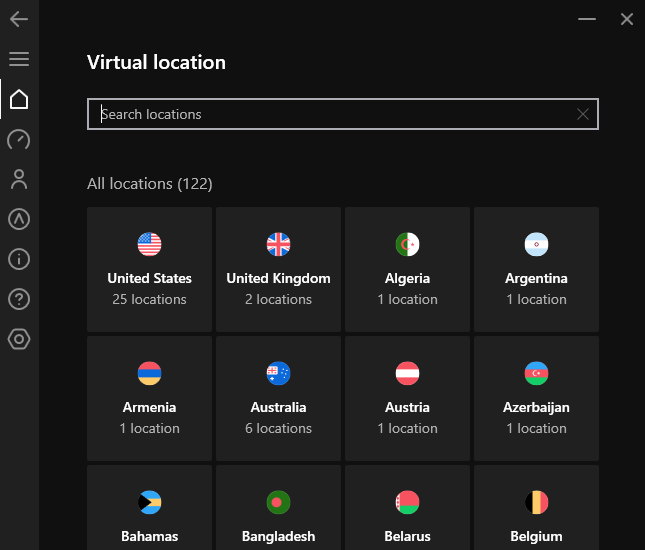This screenshot has width=645, height=550.
Task: Click the Search locations input field
Action: tap(343, 114)
